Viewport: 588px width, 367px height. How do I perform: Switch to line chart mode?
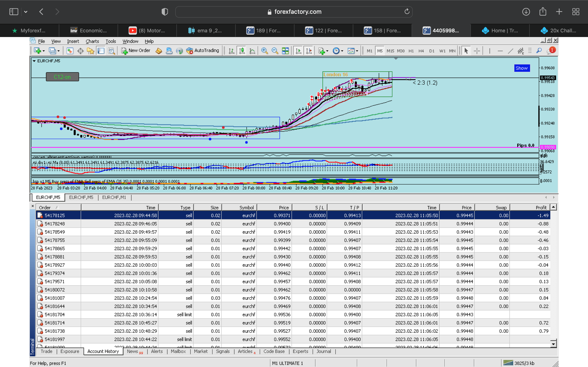pyautogui.click(x=252, y=51)
